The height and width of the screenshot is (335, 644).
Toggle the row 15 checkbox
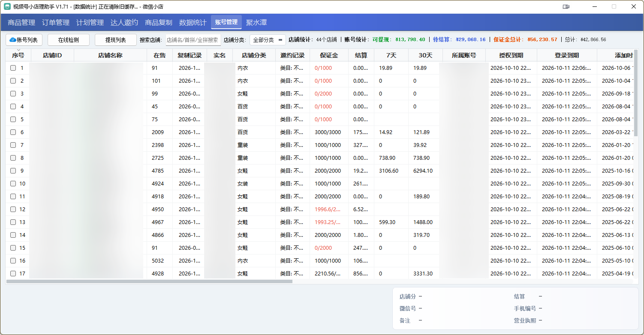[13, 248]
